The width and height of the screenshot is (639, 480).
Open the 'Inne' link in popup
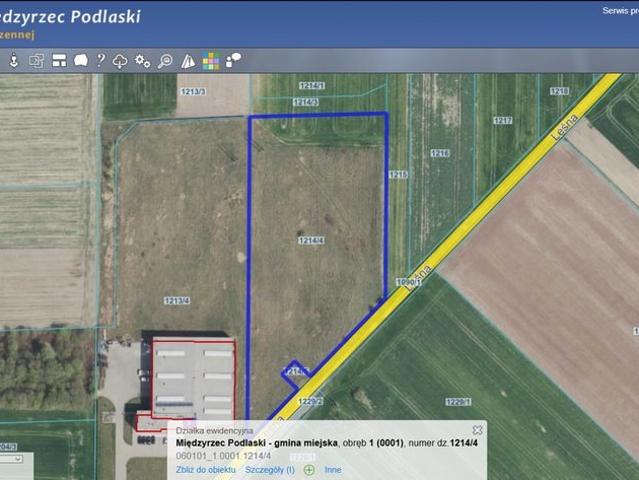click(x=333, y=469)
